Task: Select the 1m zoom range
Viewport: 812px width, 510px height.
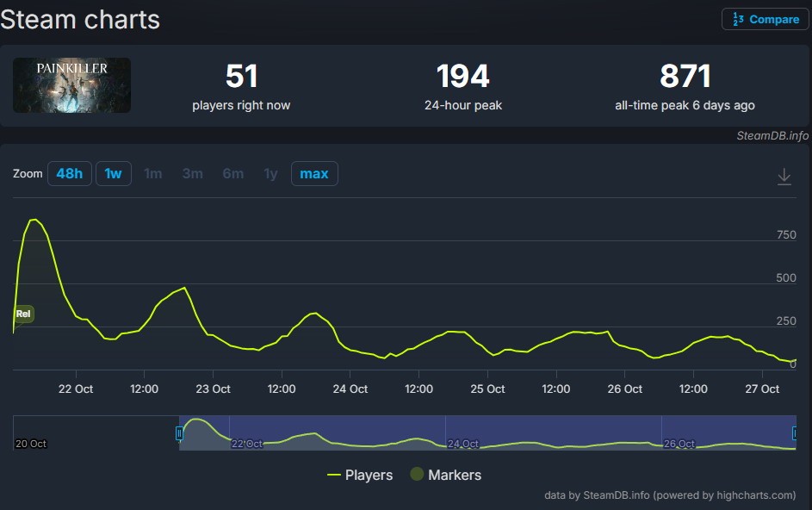Action: click(x=152, y=173)
